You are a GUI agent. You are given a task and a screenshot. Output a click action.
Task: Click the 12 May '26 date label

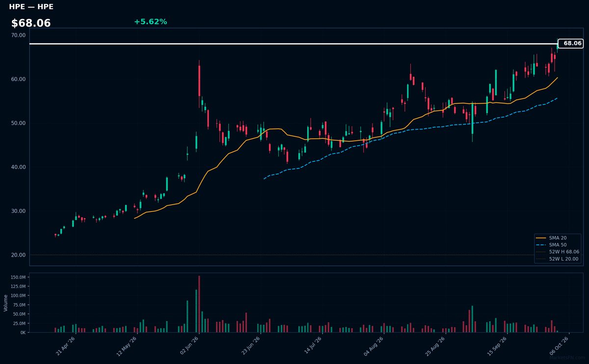pos(127,346)
